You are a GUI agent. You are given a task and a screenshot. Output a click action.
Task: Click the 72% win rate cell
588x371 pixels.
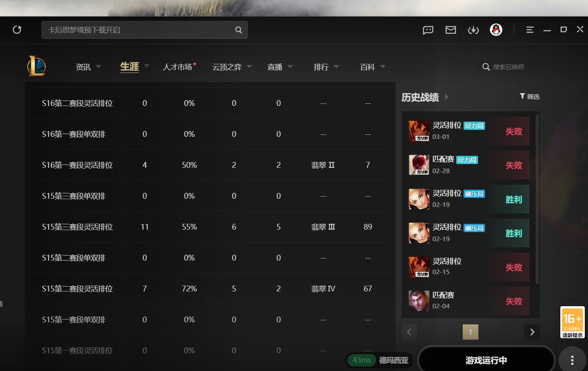point(189,289)
